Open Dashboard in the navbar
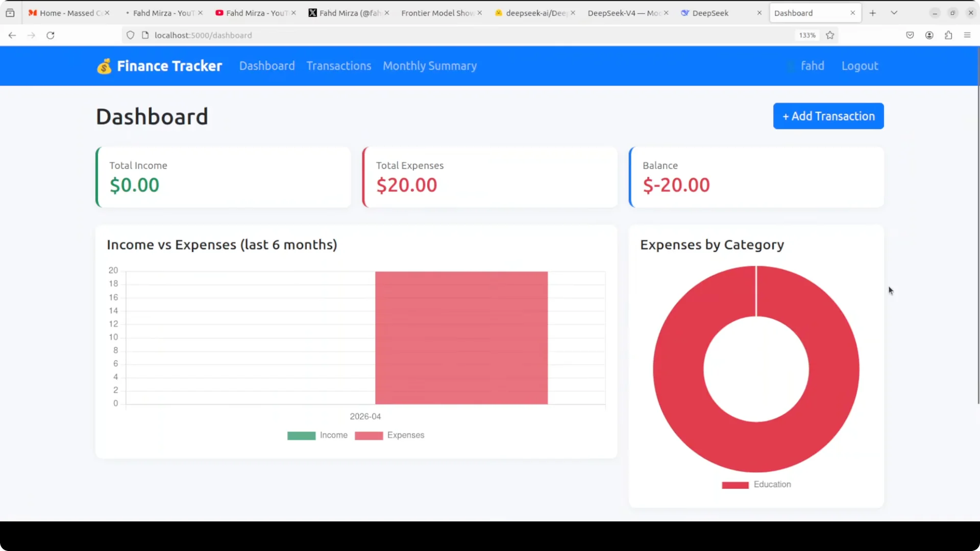 [267, 66]
